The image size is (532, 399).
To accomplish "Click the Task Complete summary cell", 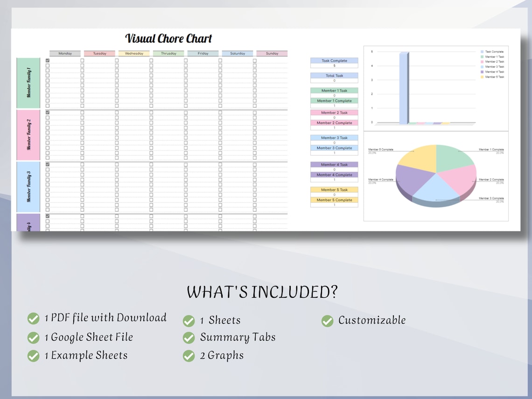I will tap(334, 61).
